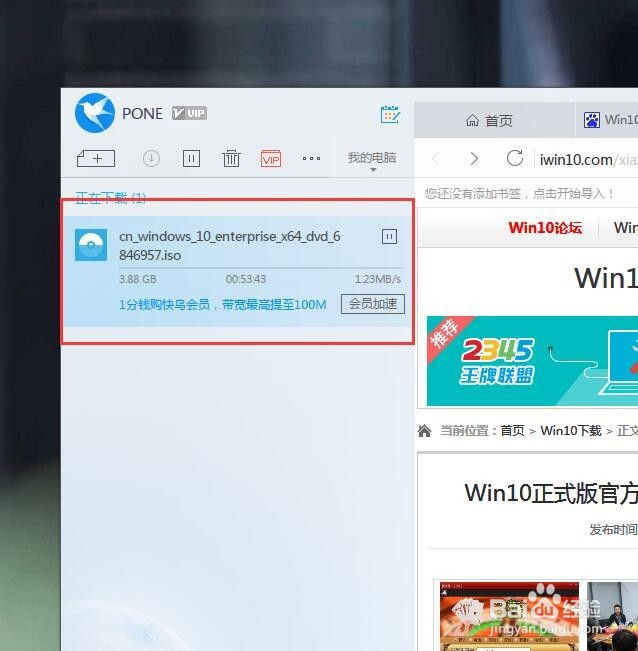Switch to the Win10 browser tab
This screenshot has height=651, width=638.
pos(607,120)
